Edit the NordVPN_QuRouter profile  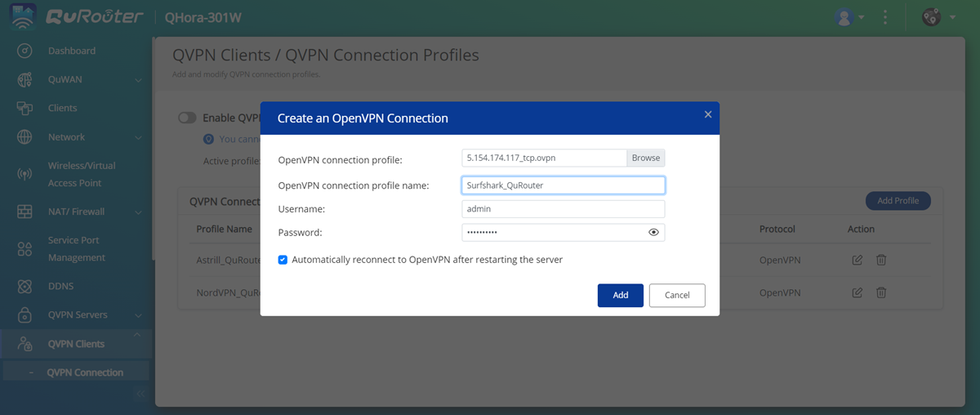click(857, 292)
